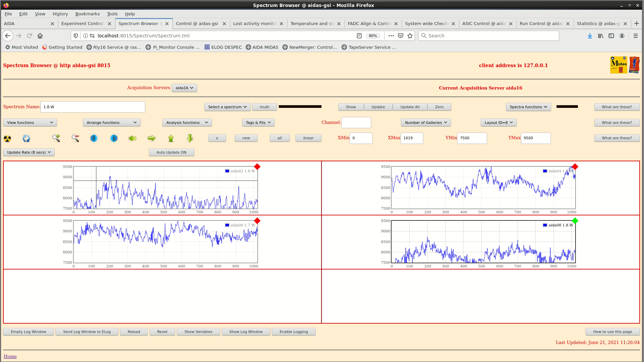Expand the Update Rate dropdown

pyautogui.click(x=29, y=152)
